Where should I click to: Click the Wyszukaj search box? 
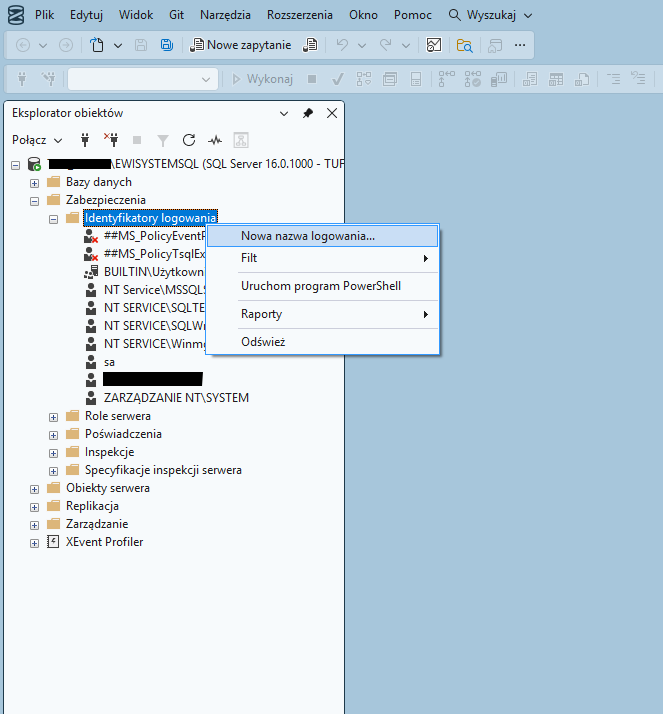click(x=490, y=15)
